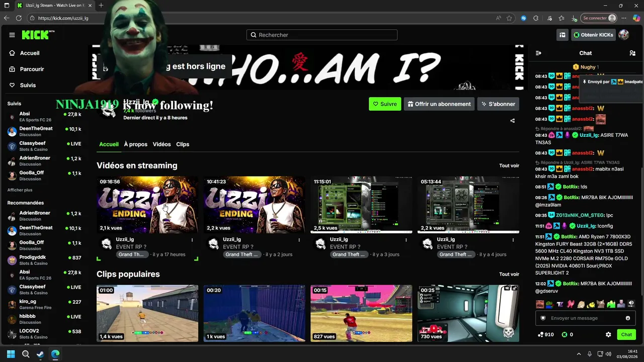
Task: Share the channel via share icon
Action: (513, 121)
